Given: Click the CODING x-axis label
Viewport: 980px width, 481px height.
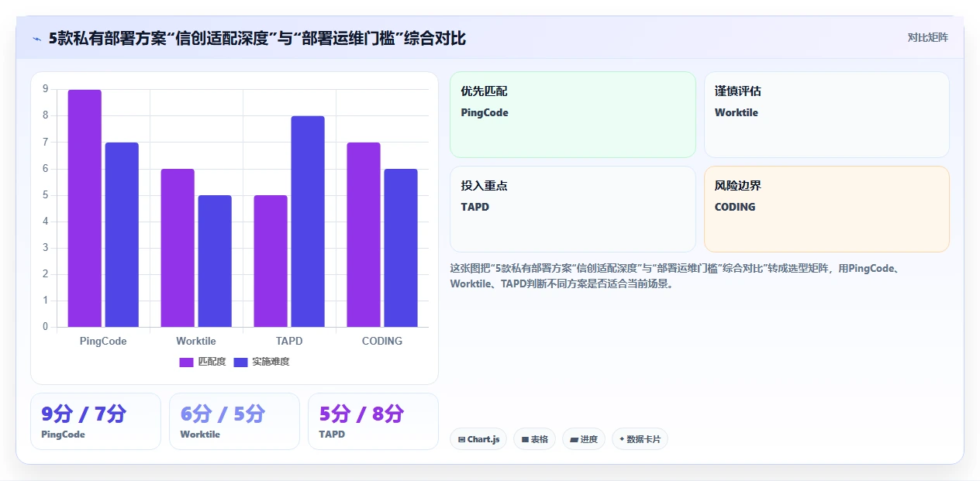Looking at the screenshot, I should 382,341.
